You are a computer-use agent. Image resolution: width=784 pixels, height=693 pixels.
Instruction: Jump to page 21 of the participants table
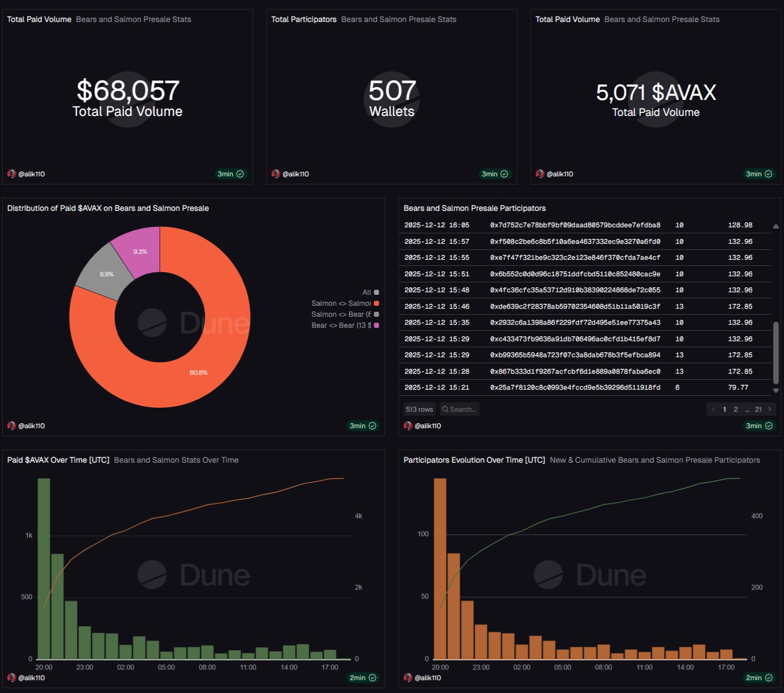(x=758, y=409)
